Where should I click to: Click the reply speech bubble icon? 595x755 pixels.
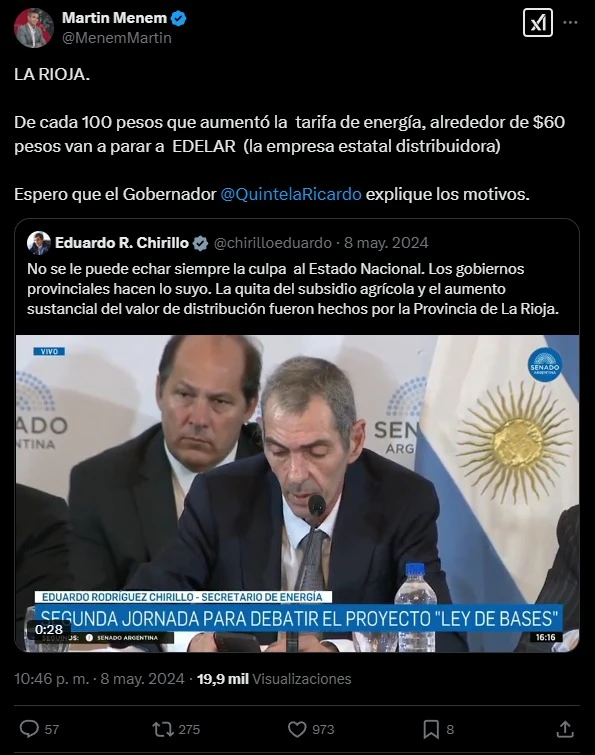point(29,729)
